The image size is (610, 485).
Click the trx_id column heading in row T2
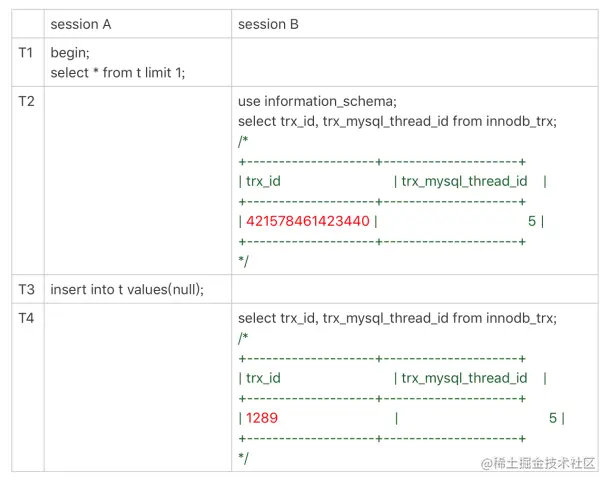263,181
